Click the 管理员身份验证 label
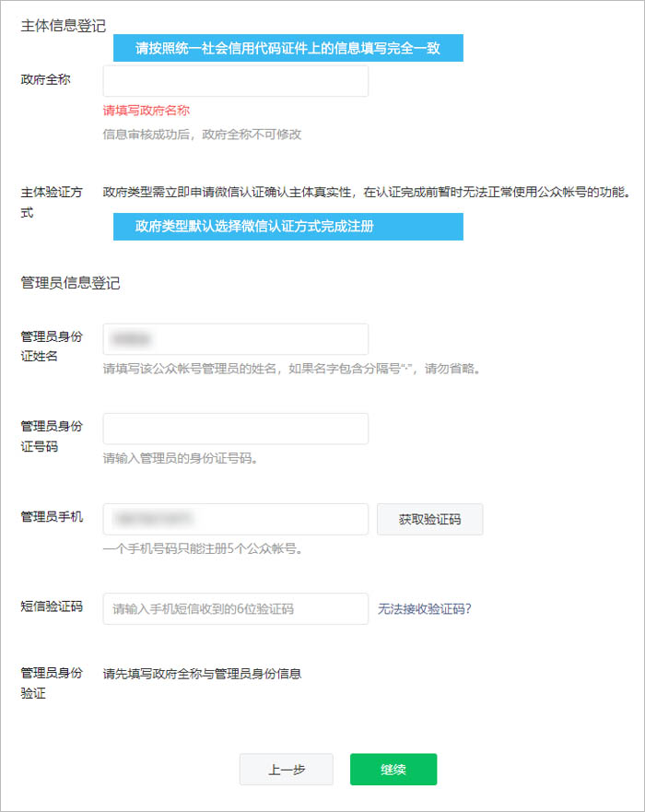Viewport: 645px width, 812px height. point(52,683)
